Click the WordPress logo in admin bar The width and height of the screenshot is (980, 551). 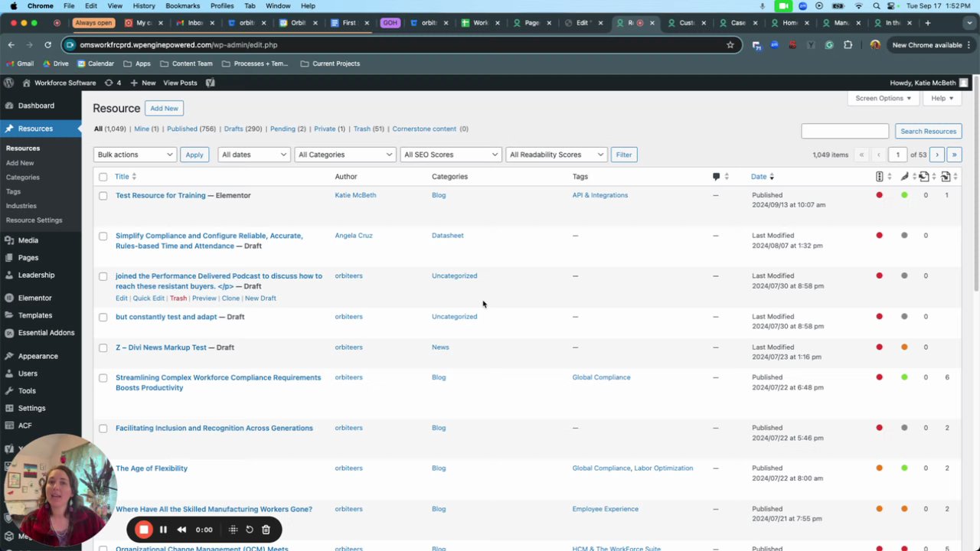click(8, 83)
